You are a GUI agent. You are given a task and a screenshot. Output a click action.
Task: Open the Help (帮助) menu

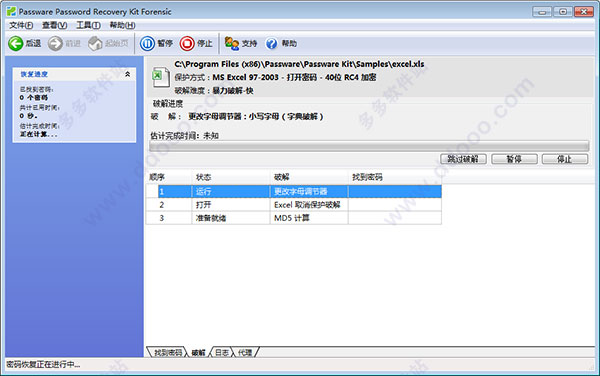(x=122, y=25)
